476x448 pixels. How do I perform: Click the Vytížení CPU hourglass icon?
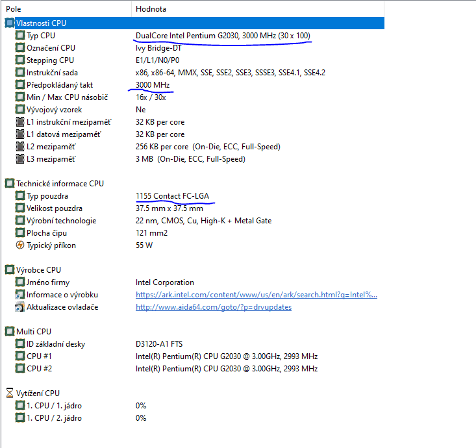click(10, 393)
